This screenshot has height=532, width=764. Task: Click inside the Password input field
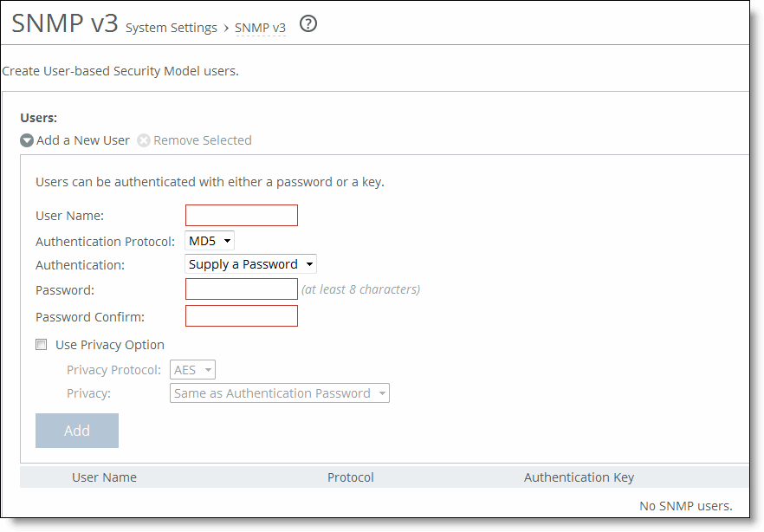click(x=241, y=289)
